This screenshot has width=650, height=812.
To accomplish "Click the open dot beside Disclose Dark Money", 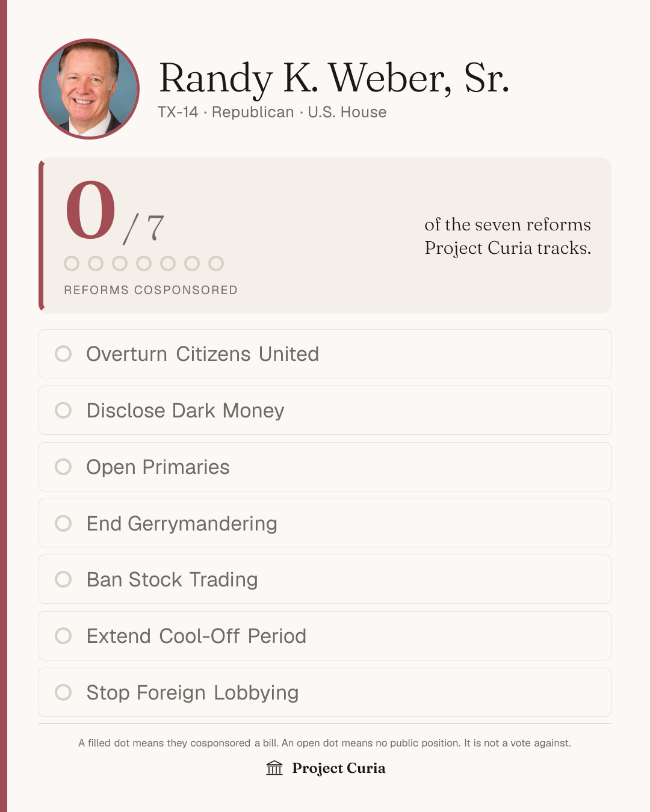I will coord(63,410).
